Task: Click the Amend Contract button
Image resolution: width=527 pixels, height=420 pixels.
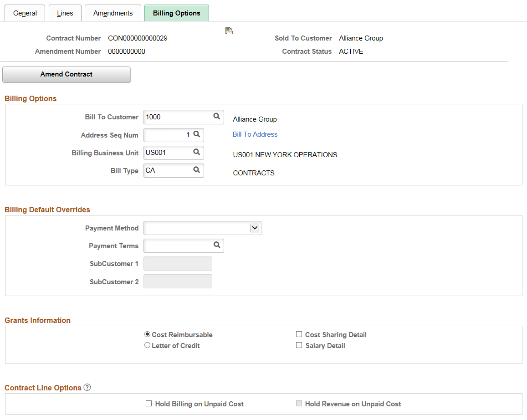Action: coord(66,74)
